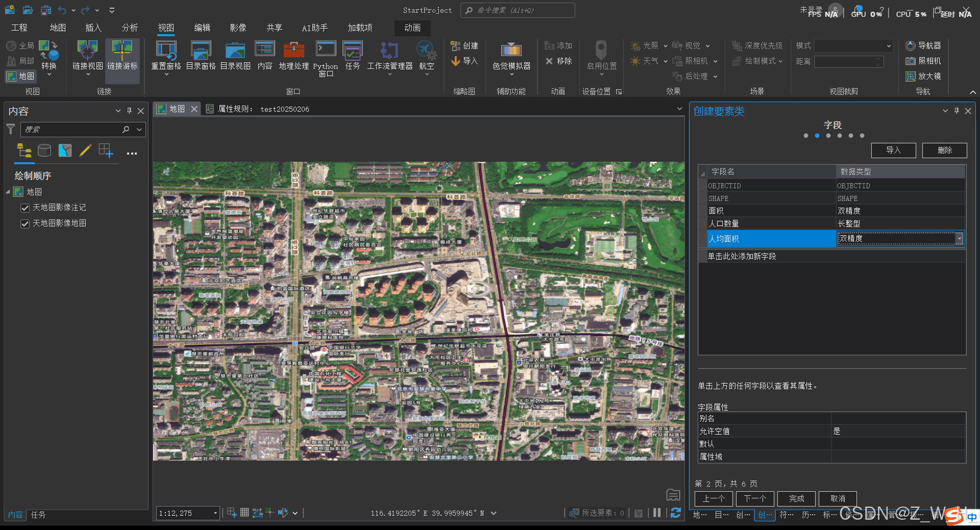Click the Link Views (链接视图) icon
980x530 pixels.
point(87,50)
